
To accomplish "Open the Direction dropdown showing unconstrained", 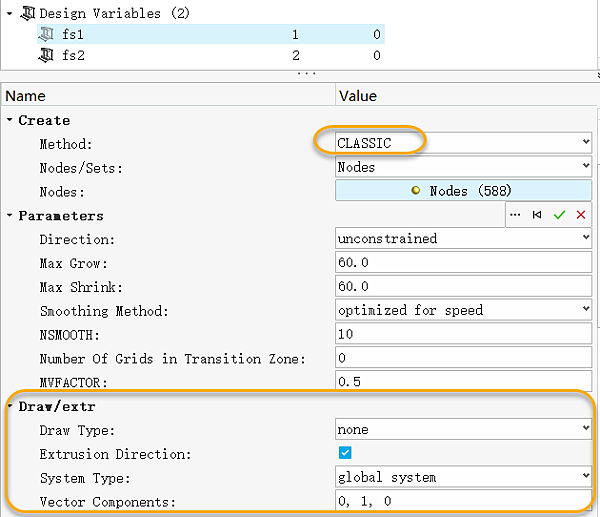I will click(x=463, y=238).
